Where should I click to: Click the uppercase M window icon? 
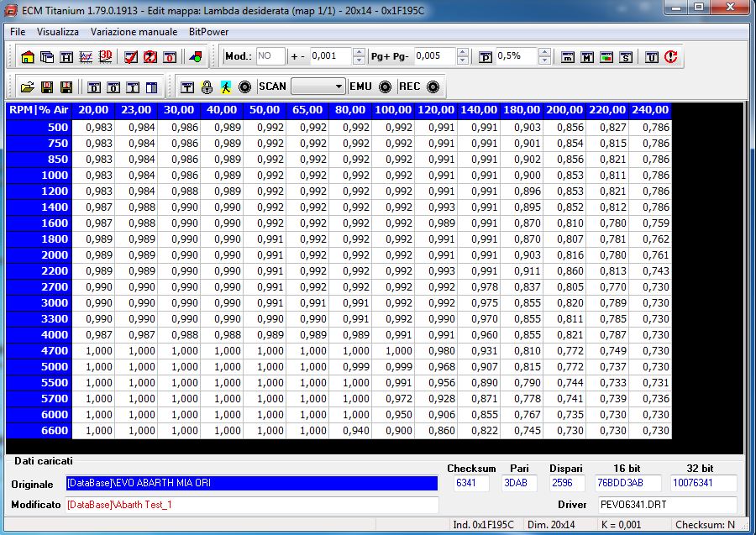click(x=587, y=57)
